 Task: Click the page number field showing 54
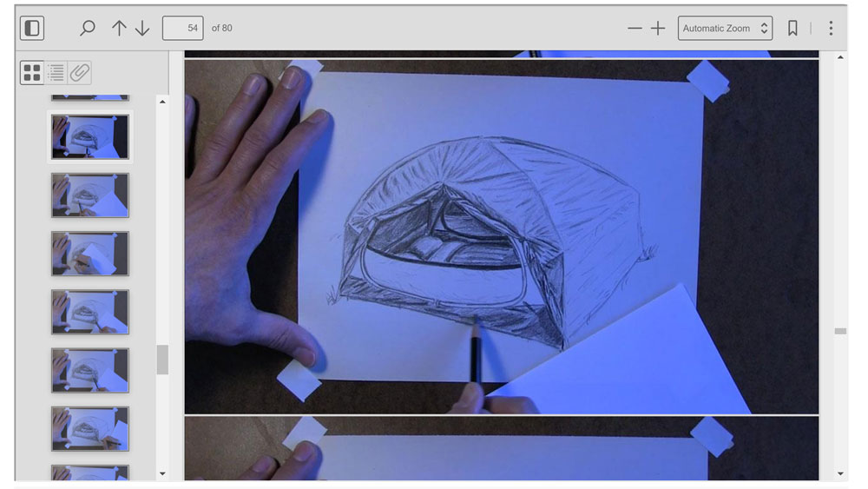pos(182,29)
